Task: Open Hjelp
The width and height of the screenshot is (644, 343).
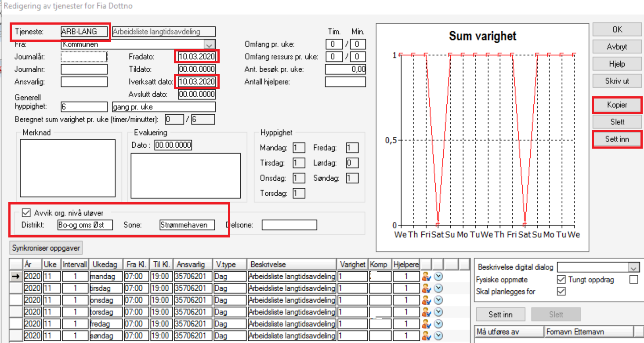Action: tap(617, 64)
